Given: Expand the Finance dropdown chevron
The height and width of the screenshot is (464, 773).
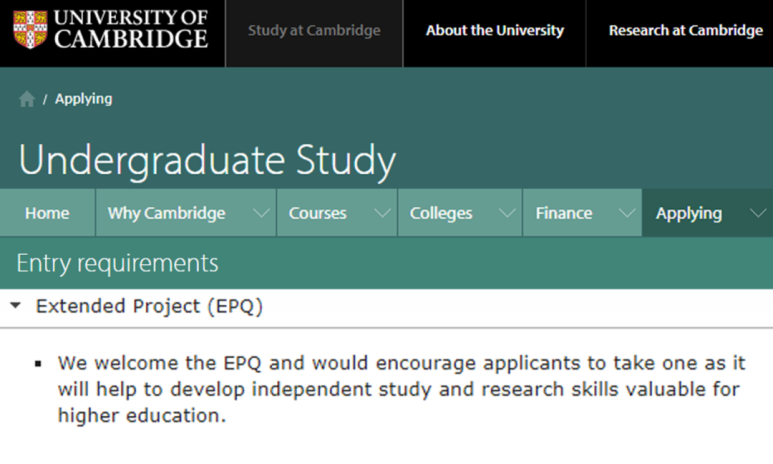Looking at the screenshot, I should (x=627, y=213).
